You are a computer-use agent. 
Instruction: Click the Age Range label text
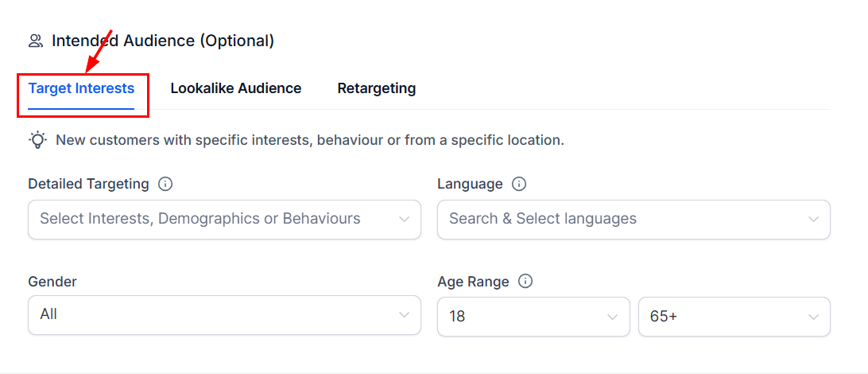(473, 282)
